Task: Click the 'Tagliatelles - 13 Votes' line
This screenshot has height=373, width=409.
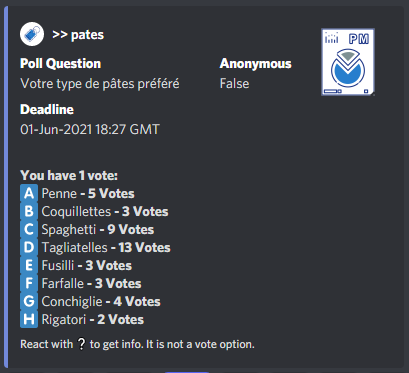Action: 106,247
